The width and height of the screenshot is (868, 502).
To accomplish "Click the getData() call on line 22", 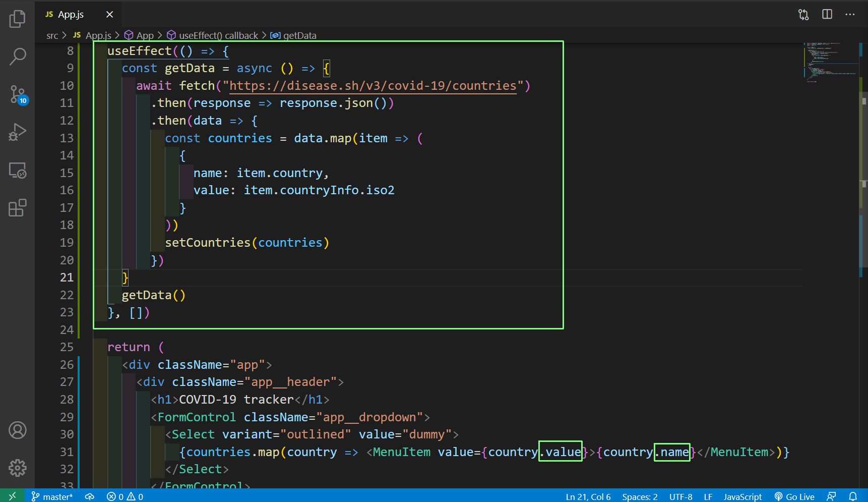I will (154, 295).
